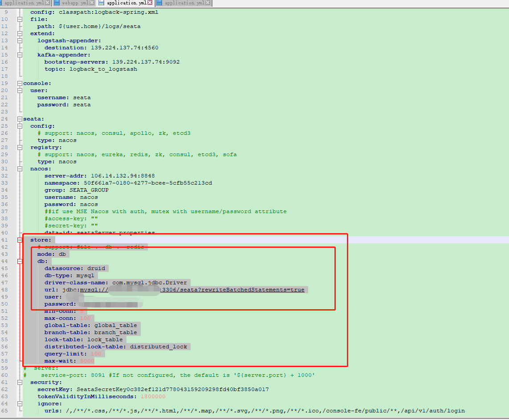509x420 pixels.
Task: Click comment 'support: nacos, consul, apollo, zk, etcd3'
Action: pos(114,133)
